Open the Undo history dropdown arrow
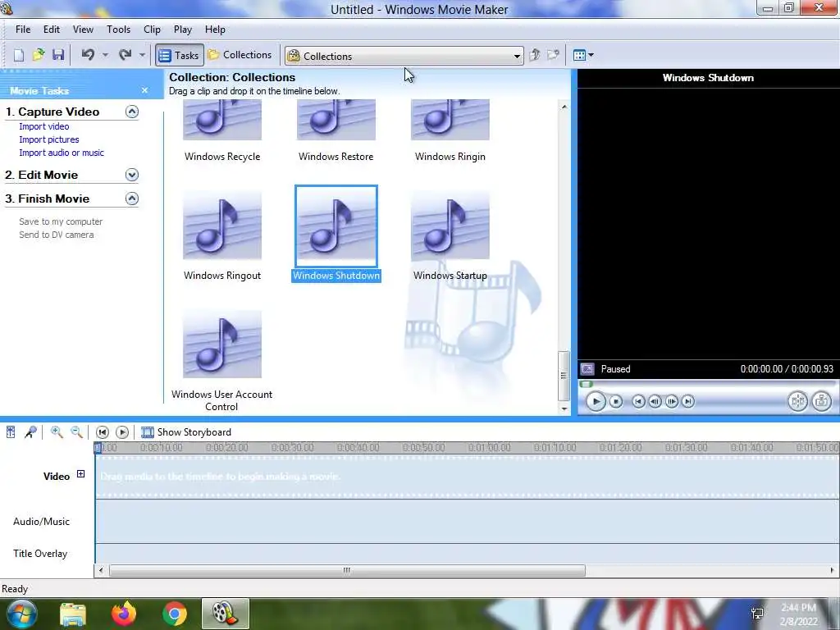840x630 pixels. click(106, 55)
